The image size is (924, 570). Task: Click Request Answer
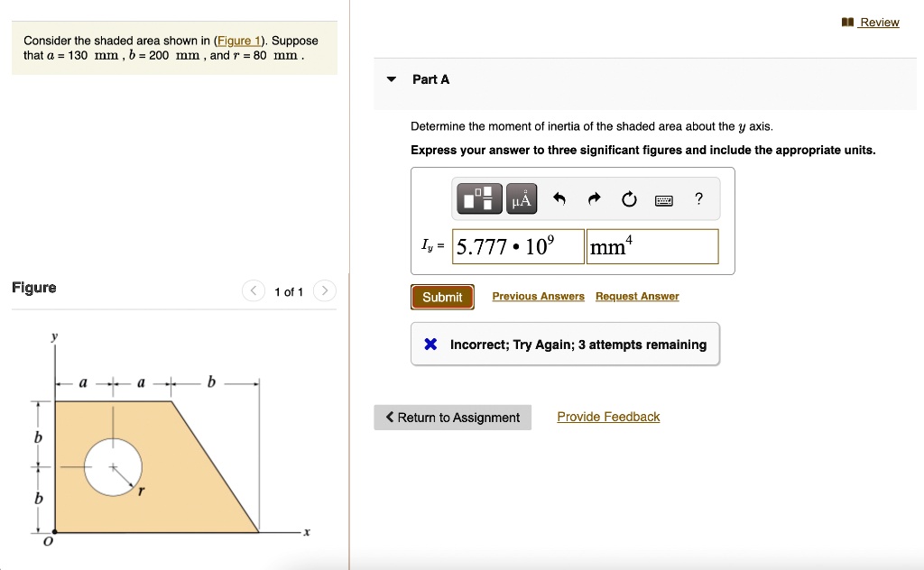coord(637,296)
